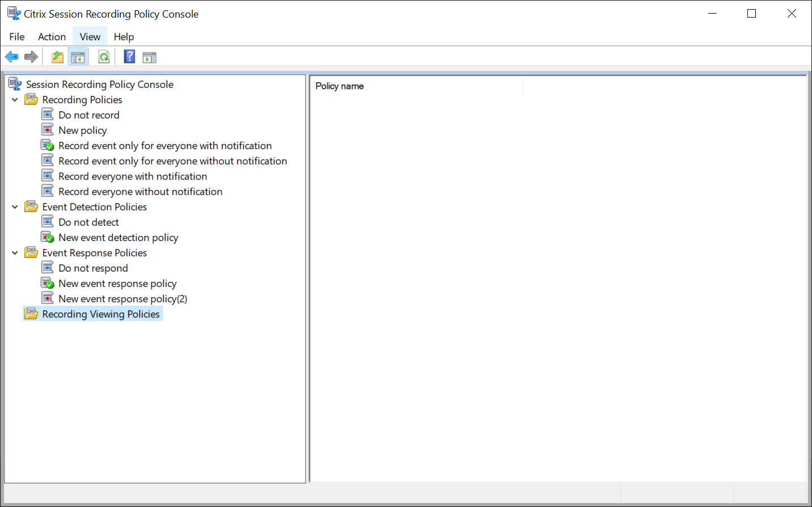Select the active New event response policy
The width and height of the screenshot is (812, 507).
117,283
